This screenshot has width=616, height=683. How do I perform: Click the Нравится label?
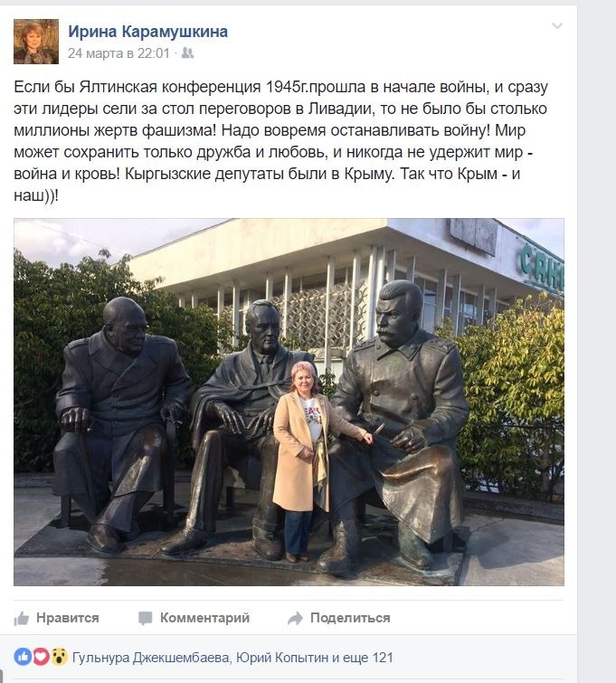68,618
